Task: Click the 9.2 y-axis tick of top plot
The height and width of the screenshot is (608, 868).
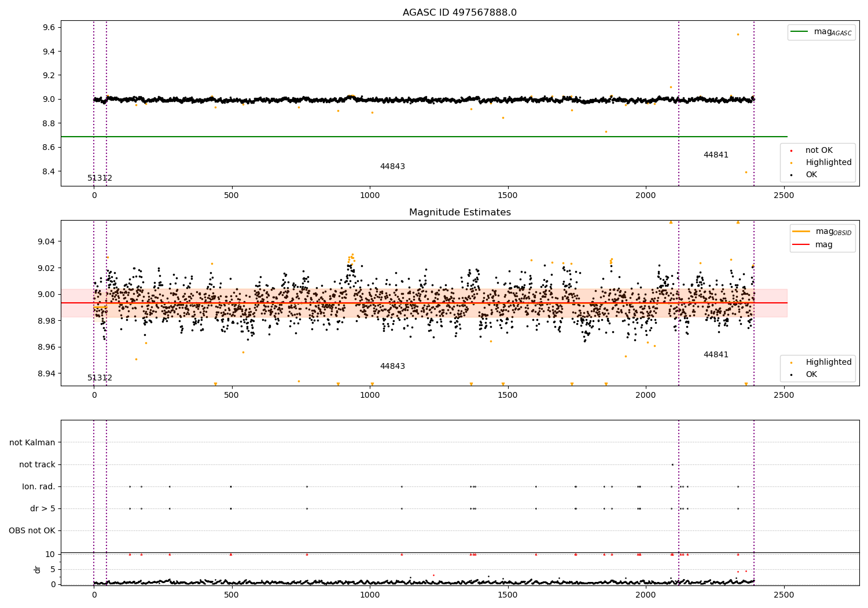Action: [49, 75]
